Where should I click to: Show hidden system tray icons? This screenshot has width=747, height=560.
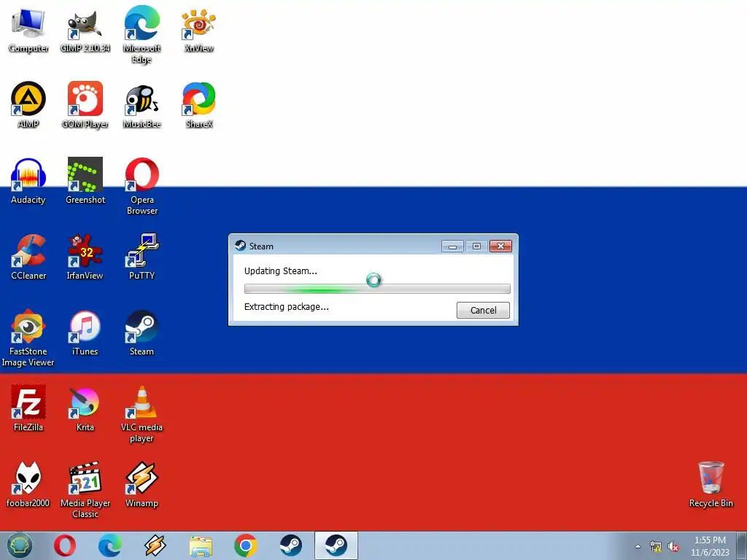pos(638,546)
